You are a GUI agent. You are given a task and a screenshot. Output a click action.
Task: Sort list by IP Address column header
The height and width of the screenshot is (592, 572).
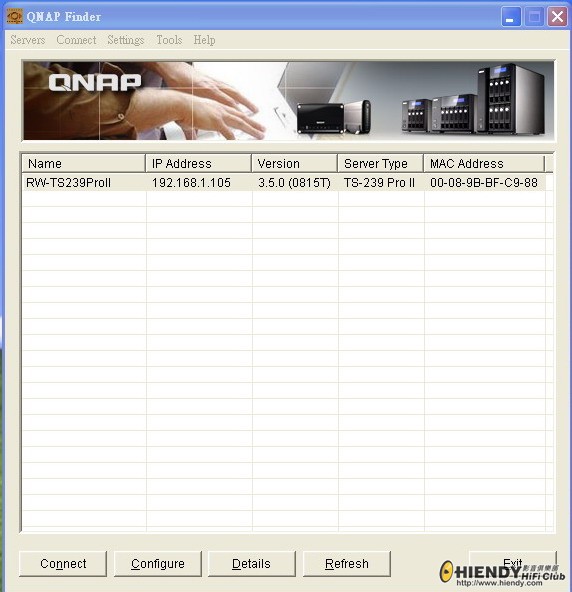[x=199, y=163]
